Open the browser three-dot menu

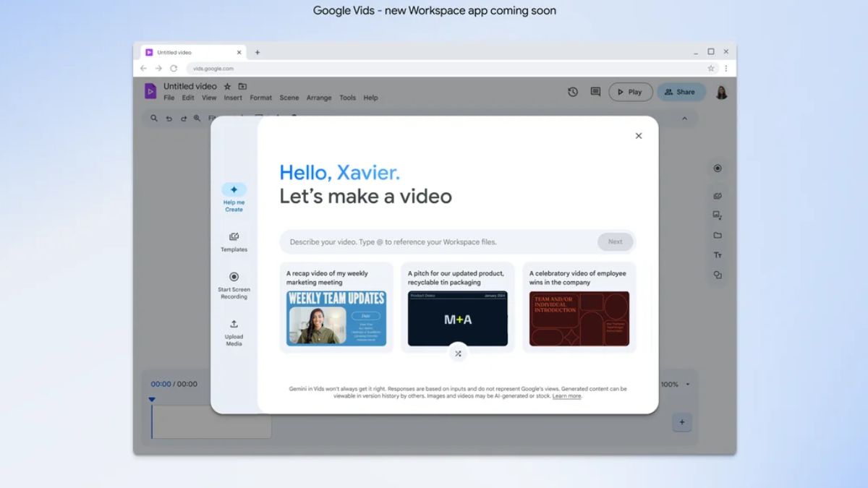pos(726,69)
